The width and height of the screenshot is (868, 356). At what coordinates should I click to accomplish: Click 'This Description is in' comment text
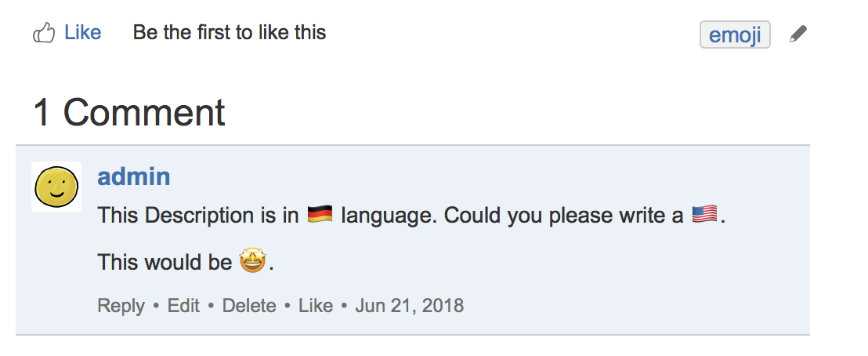point(197,215)
